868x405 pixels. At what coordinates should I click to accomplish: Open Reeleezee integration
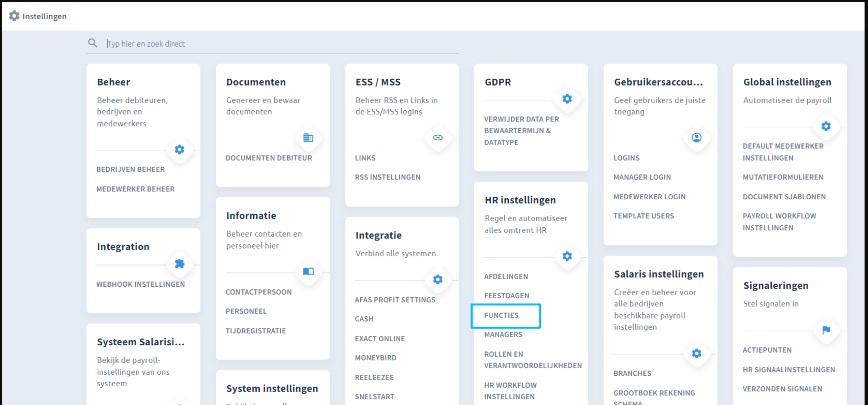pyautogui.click(x=374, y=377)
